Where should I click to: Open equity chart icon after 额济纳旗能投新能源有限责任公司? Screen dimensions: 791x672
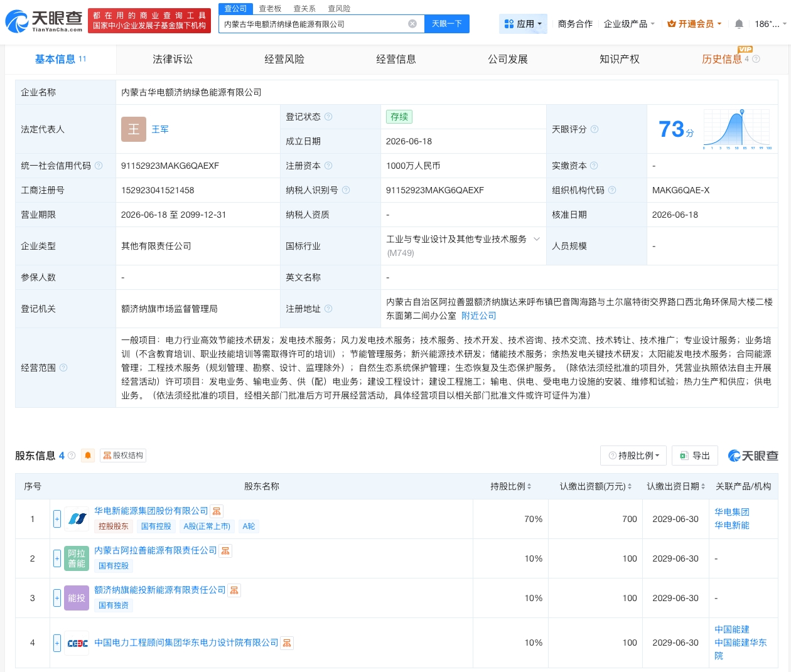tap(234, 590)
